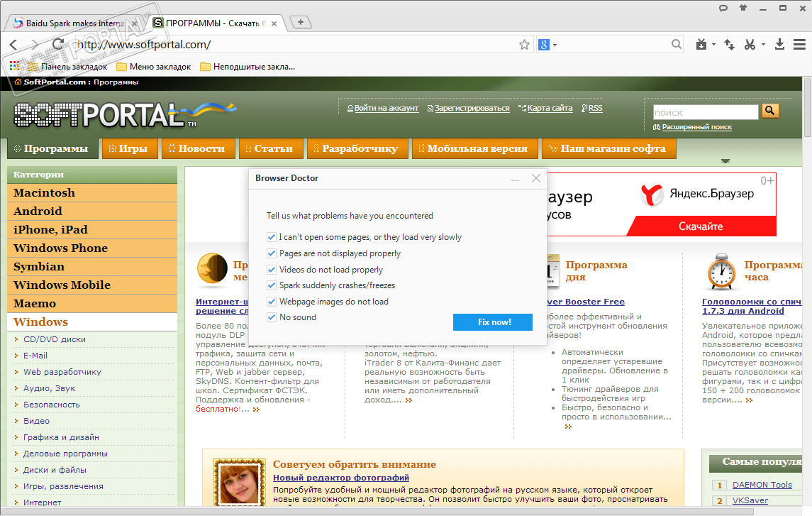Open the Программы site tab
The width and height of the screenshot is (812, 516).
[51, 148]
